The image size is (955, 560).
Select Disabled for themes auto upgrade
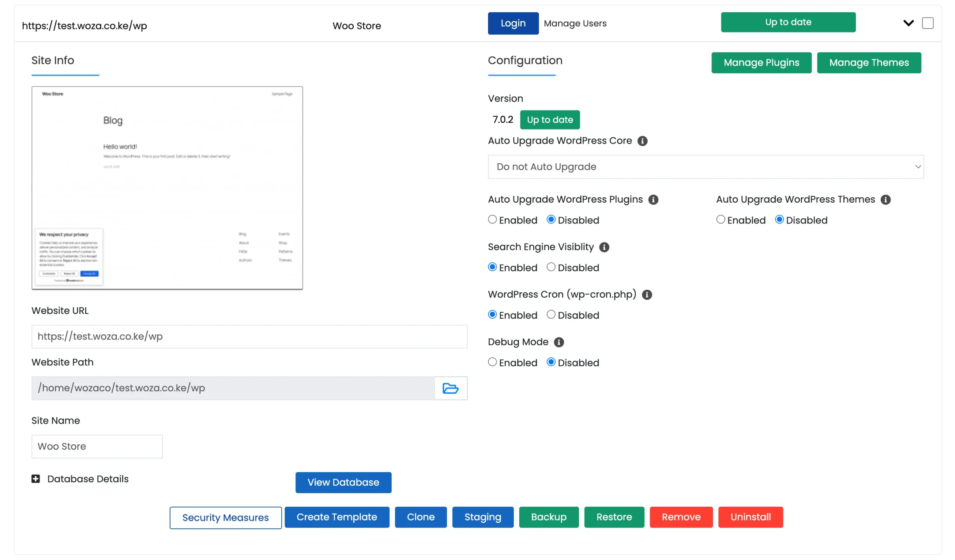(x=779, y=219)
